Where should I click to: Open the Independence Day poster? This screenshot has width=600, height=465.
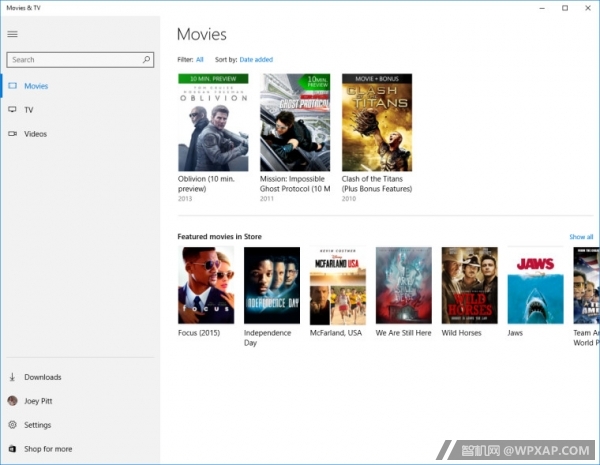(272, 285)
